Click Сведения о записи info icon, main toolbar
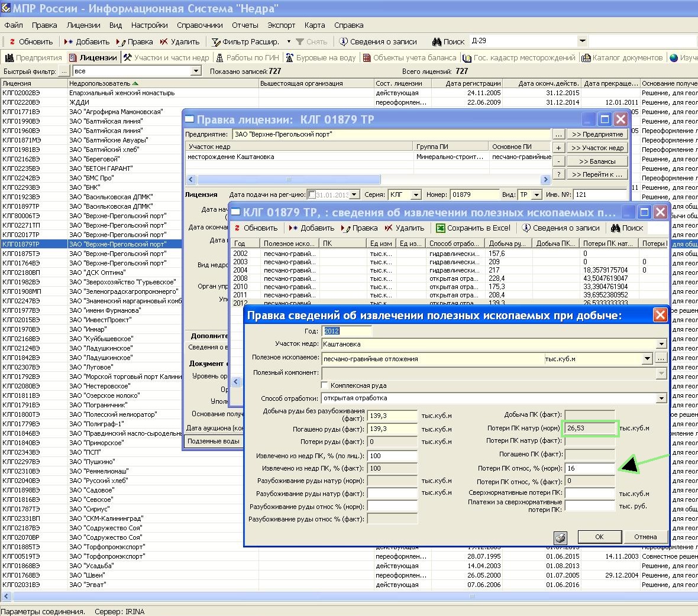 344,42
